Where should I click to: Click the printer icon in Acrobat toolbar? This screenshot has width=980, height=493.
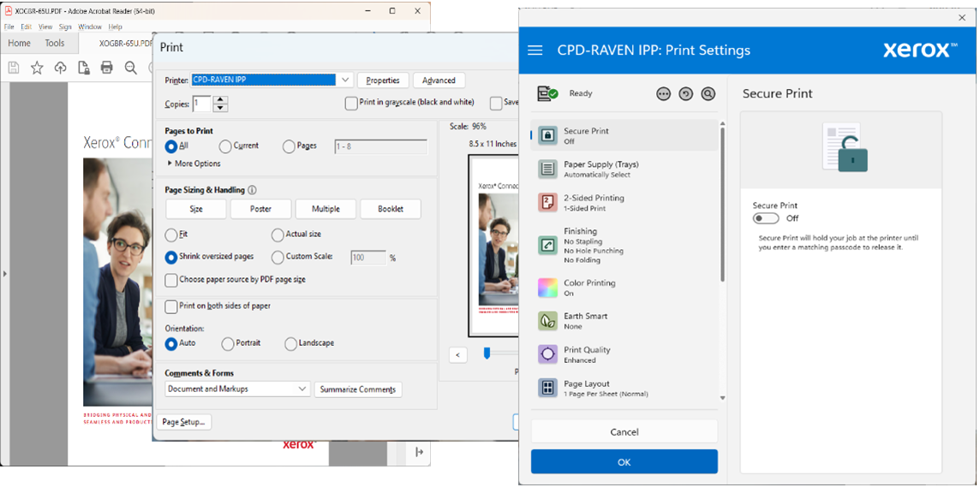click(x=107, y=68)
